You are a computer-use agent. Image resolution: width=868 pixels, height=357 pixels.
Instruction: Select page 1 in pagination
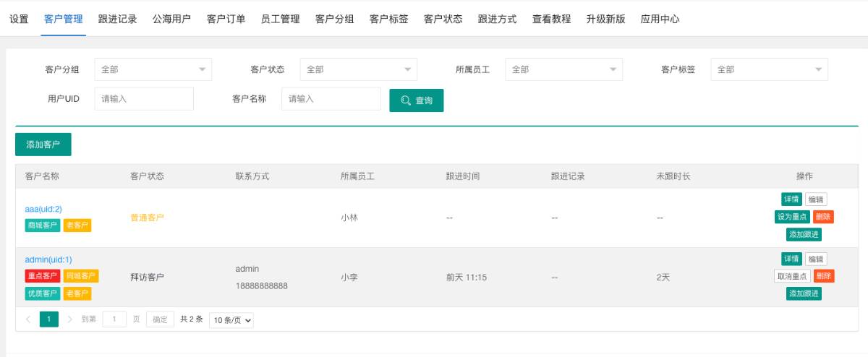tap(48, 319)
